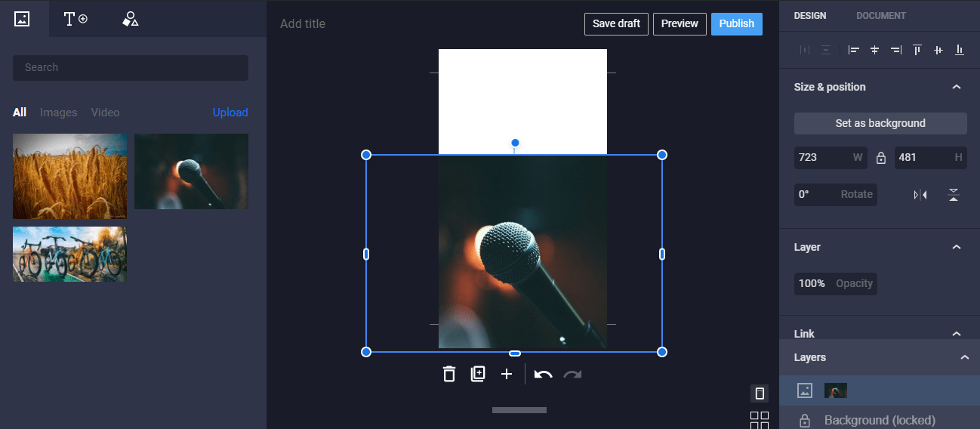
Task: Open the media library tab icon
Action: coord(22,19)
